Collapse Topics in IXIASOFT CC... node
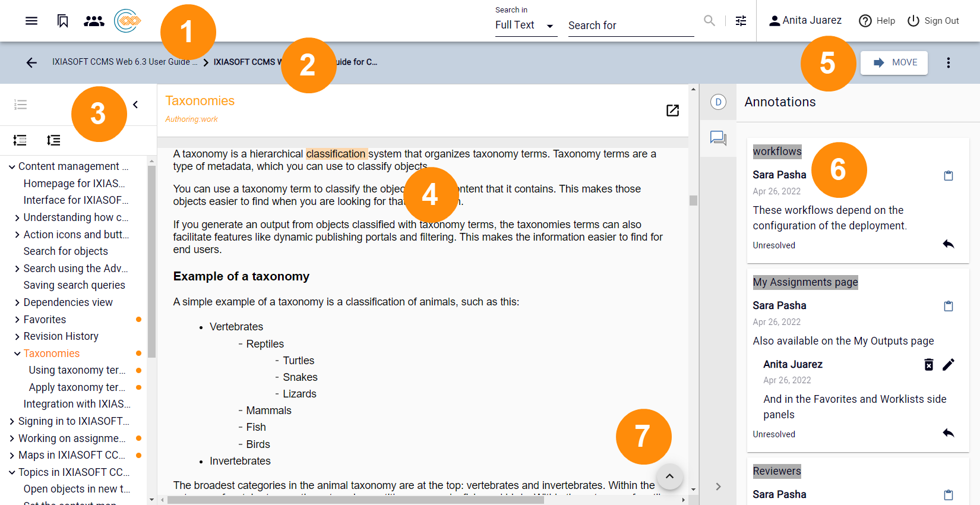The height and width of the screenshot is (505, 980). (x=12, y=473)
